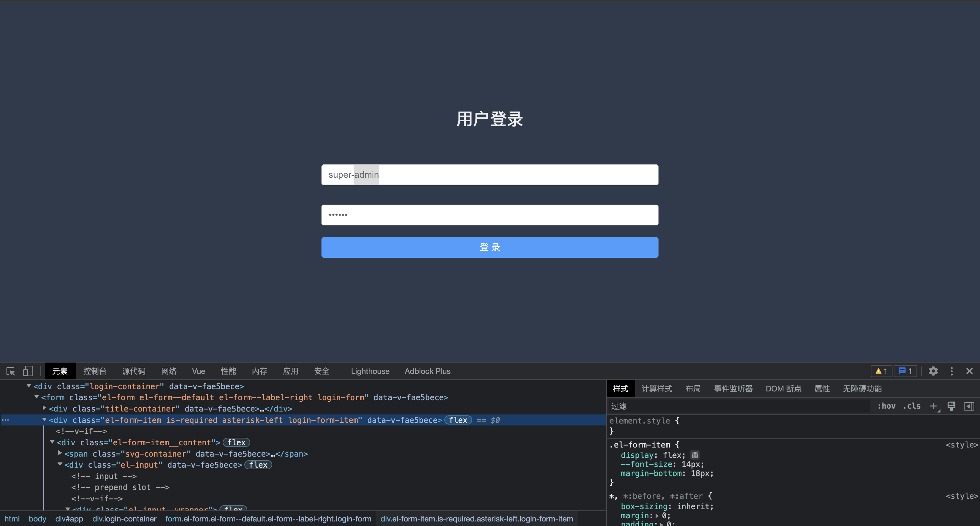The image size is (980, 526).
Task: Click the issues message count badge
Action: [x=905, y=371]
